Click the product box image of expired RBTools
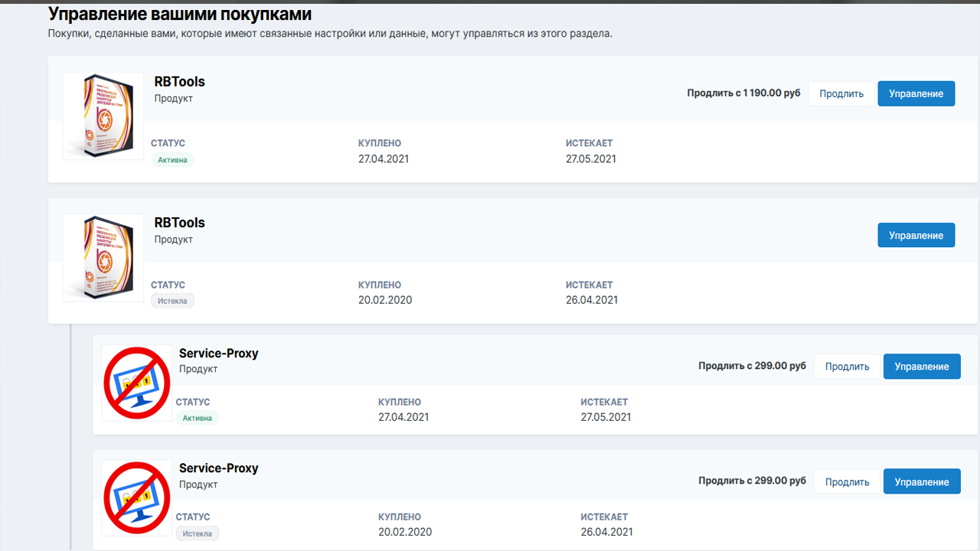Screen dimensions: 980x551 tap(103, 257)
